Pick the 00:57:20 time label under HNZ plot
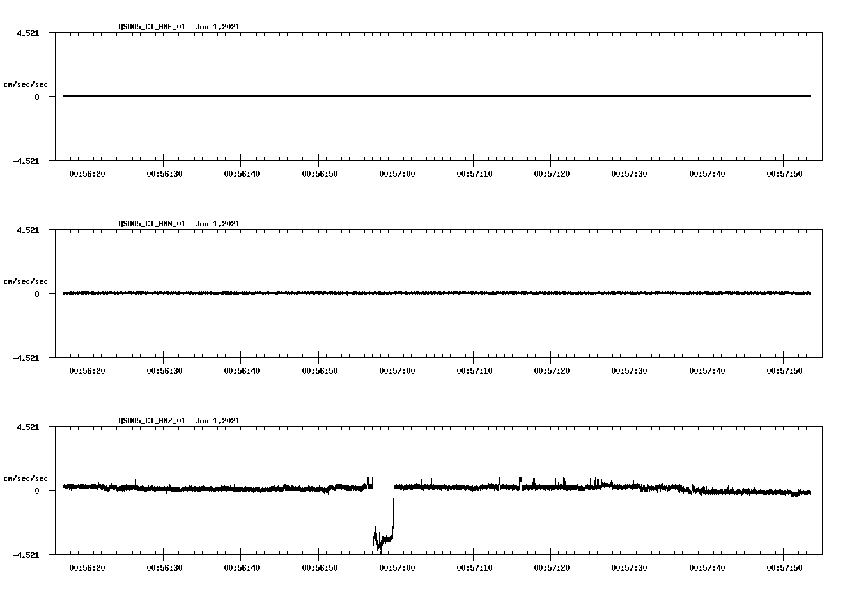868x591 pixels. point(552,567)
